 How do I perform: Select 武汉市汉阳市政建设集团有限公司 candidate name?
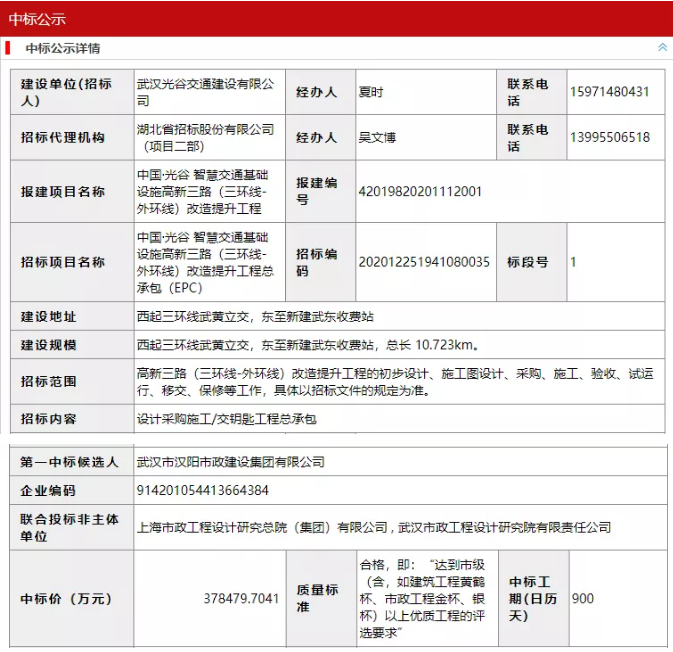(x=230, y=462)
